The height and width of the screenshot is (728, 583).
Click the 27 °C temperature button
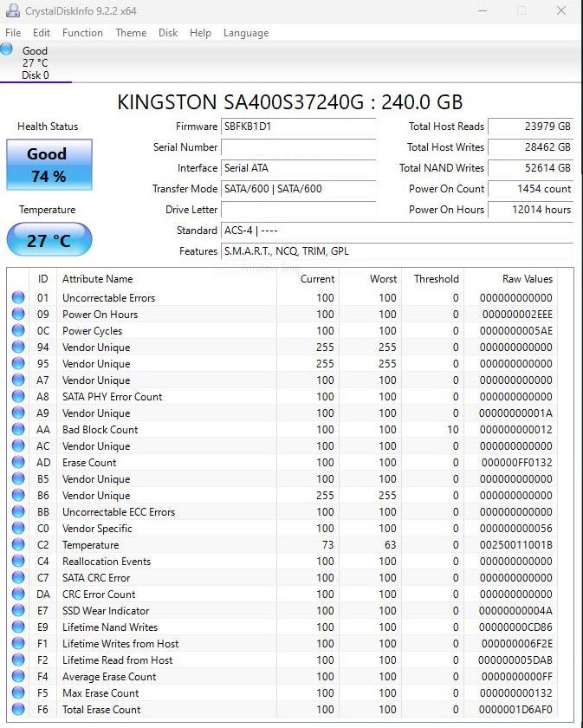[x=49, y=239]
